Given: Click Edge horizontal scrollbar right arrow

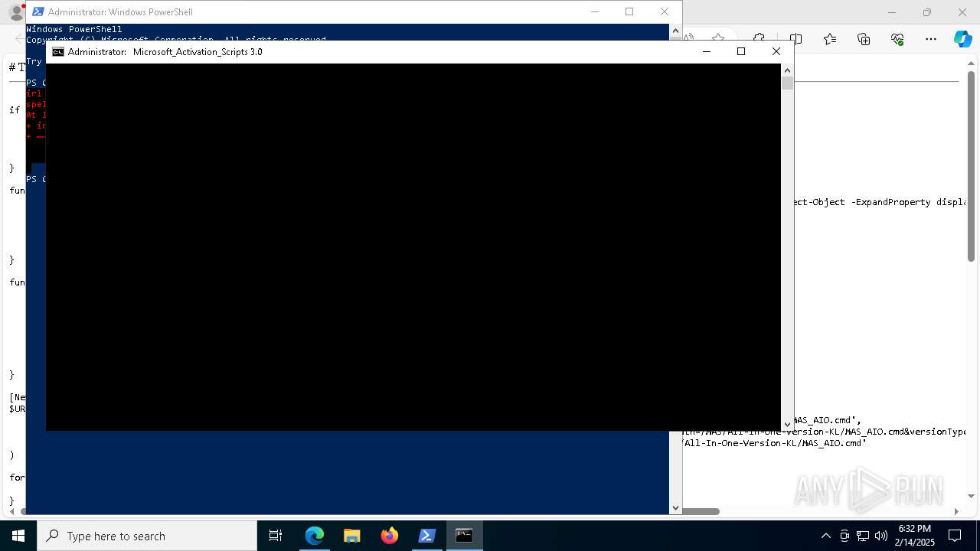Looking at the screenshot, I should pyautogui.click(x=956, y=511).
